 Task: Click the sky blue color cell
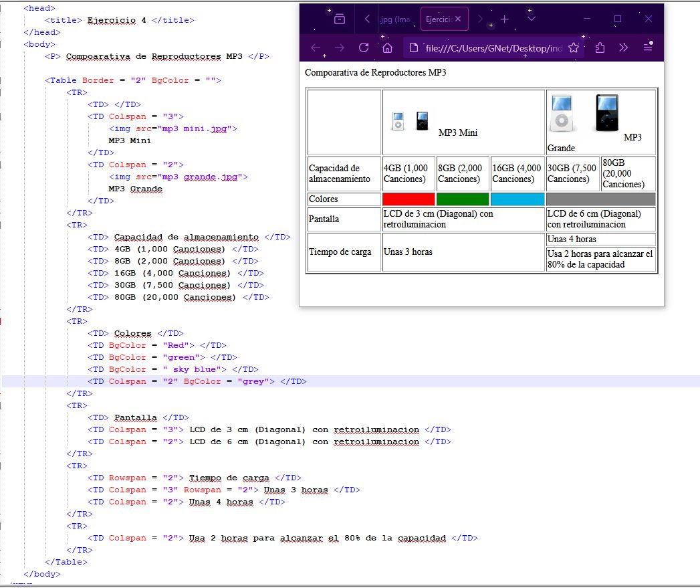tap(517, 199)
